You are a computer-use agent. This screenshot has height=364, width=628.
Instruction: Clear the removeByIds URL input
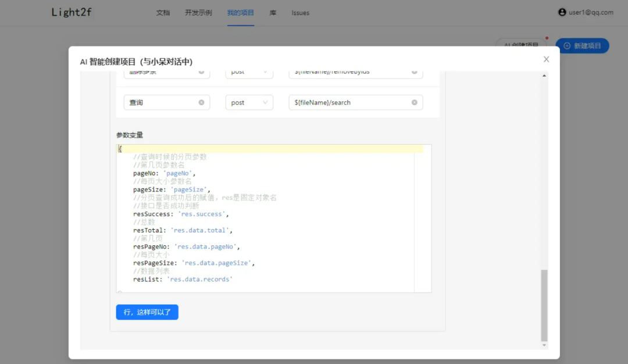click(x=414, y=71)
